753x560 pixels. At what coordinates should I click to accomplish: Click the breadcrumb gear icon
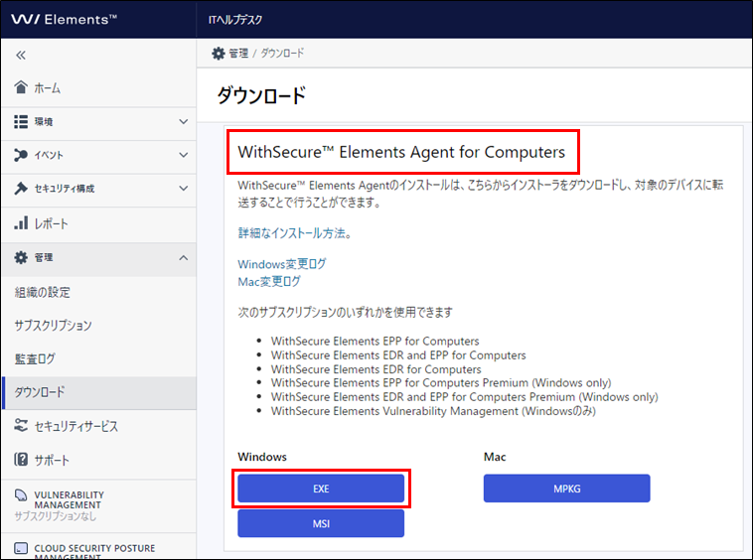coord(218,54)
